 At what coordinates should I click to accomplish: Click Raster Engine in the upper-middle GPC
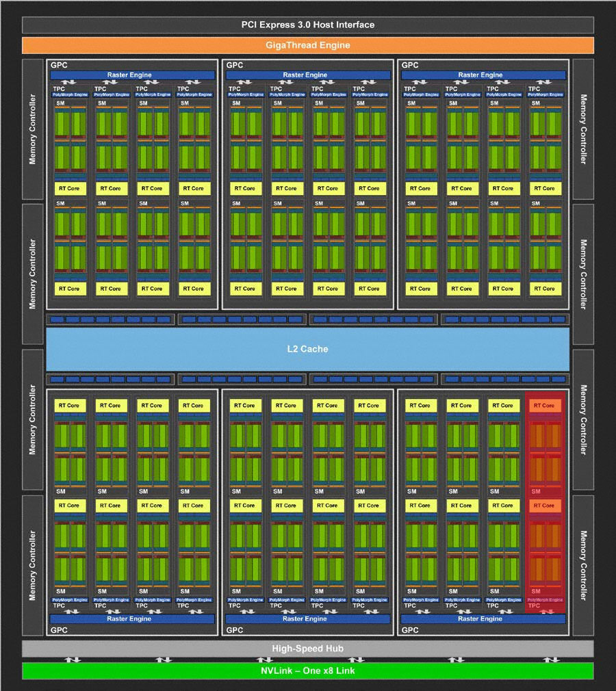coord(308,75)
